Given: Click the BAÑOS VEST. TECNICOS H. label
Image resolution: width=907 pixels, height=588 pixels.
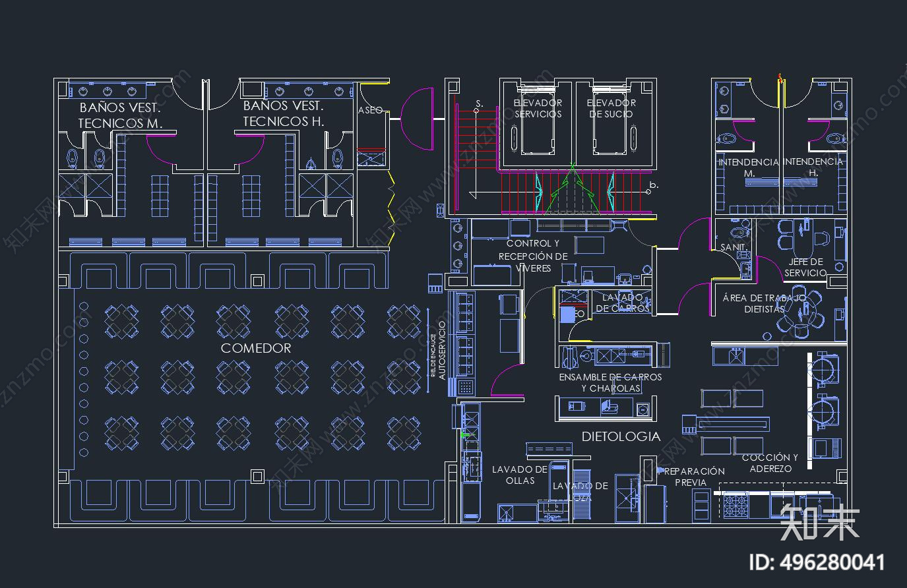Looking at the screenshot, I should 284,113.
